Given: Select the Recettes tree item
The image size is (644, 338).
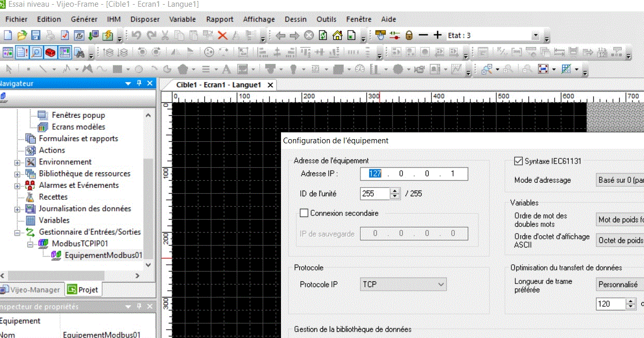Looking at the screenshot, I should coord(53,197).
